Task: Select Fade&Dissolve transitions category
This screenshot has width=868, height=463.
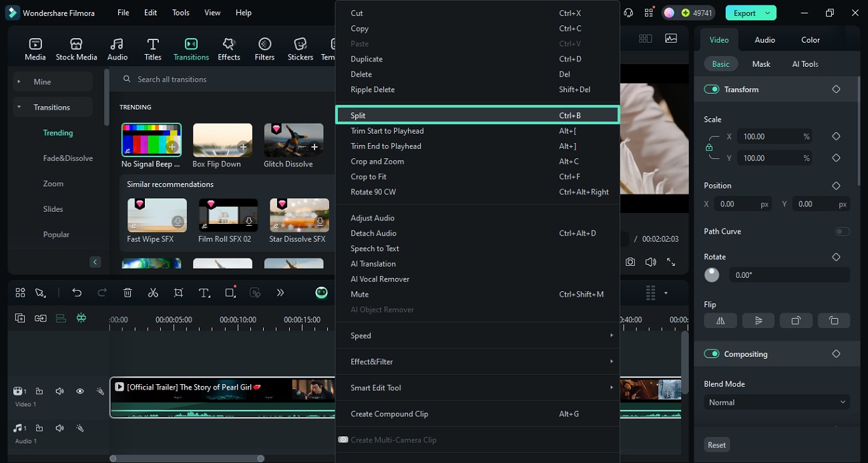Action: [68, 158]
